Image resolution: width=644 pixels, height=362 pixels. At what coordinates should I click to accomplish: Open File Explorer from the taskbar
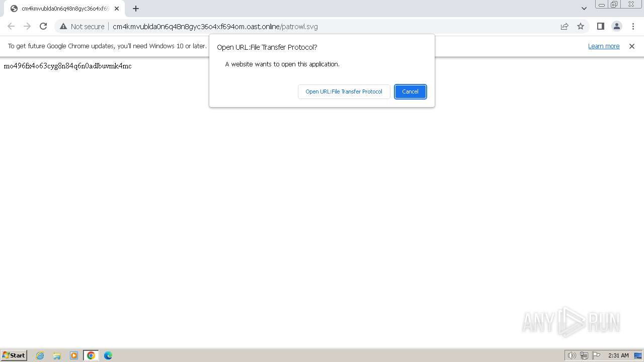[57, 355]
